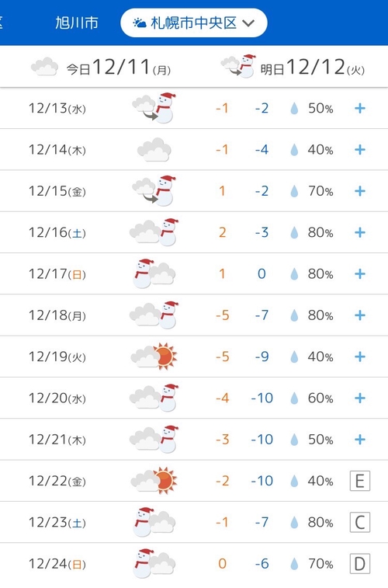Click the 12/18 (月) date label
This screenshot has width=388, height=588.
click(x=57, y=315)
